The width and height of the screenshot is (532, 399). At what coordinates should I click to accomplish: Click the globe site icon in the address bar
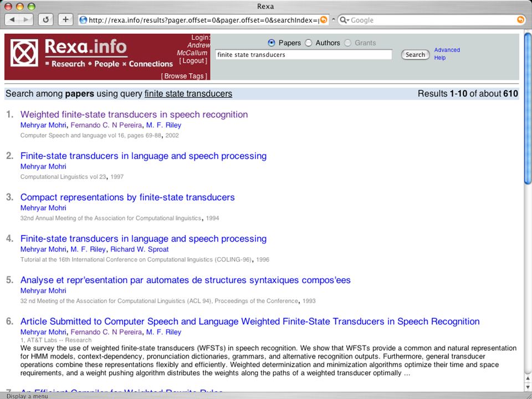click(83, 20)
